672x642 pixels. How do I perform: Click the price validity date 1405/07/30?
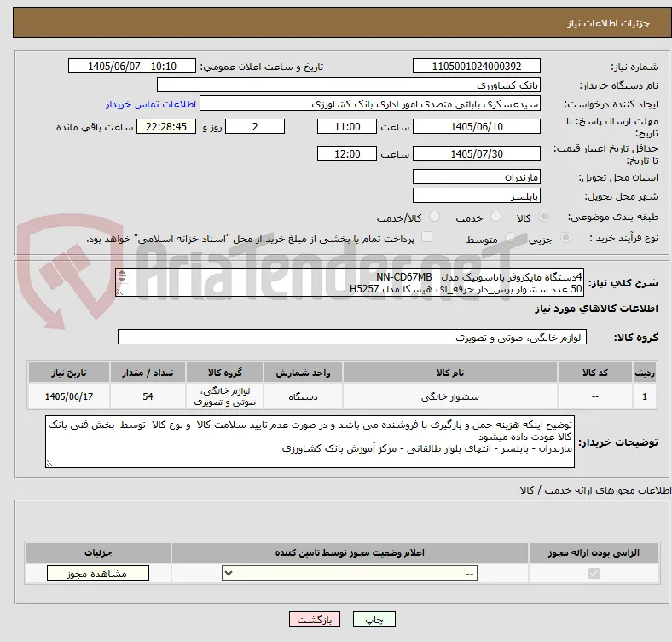[x=476, y=153]
